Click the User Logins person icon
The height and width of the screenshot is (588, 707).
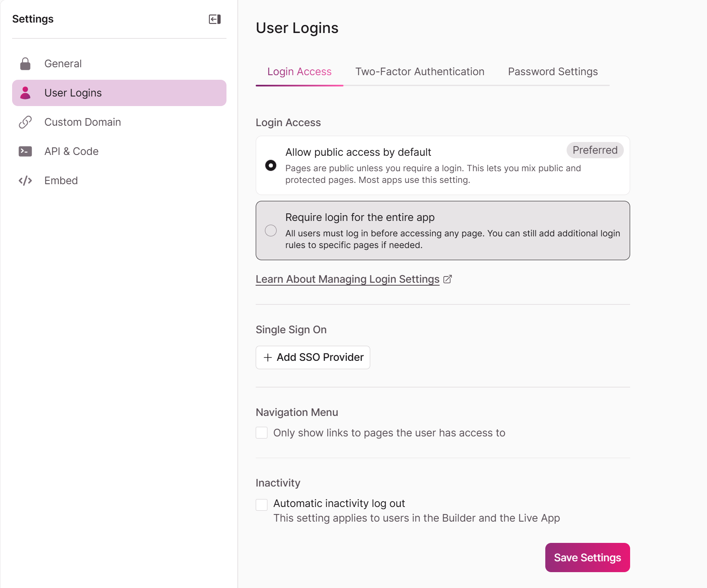(25, 93)
